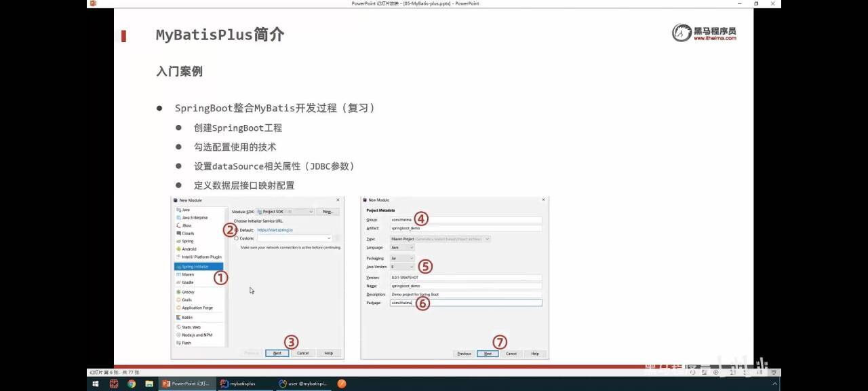Click the Package field com.itheima
Screen dimensions: 868x391
click(466, 303)
